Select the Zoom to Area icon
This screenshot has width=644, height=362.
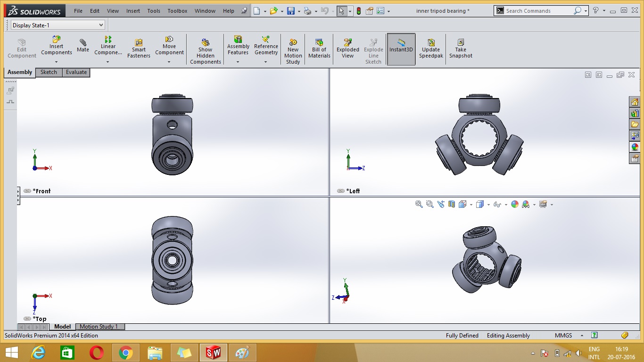429,204
